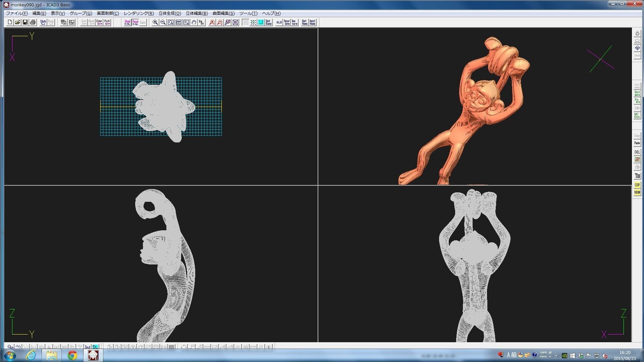
Task: Click the Disp Grp toolbar icon
Action: 99,22
